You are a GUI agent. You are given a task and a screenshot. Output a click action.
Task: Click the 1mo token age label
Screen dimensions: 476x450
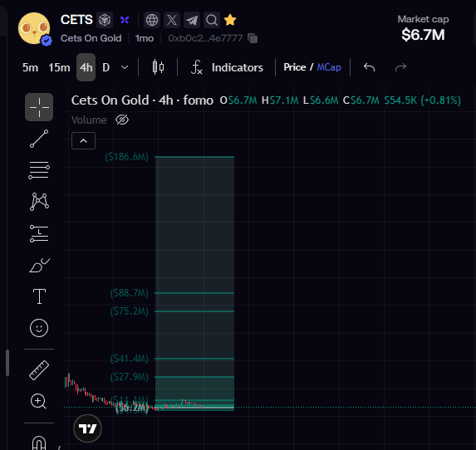[x=145, y=38]
